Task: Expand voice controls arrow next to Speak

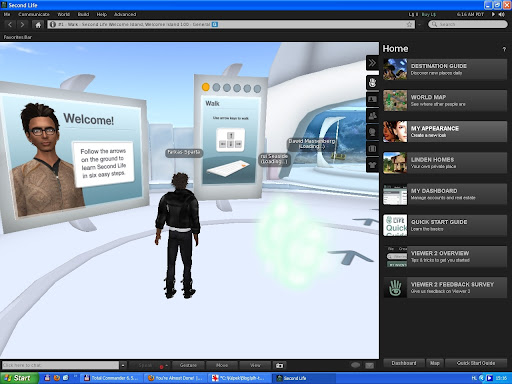Action: pyautogui.click(x=166, y=365)
